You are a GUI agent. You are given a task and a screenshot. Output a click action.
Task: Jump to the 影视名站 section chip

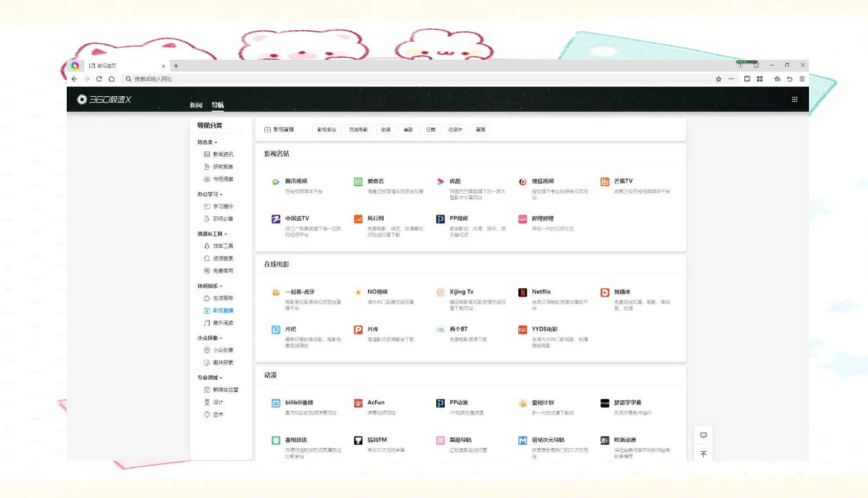(x=327, y=130)
